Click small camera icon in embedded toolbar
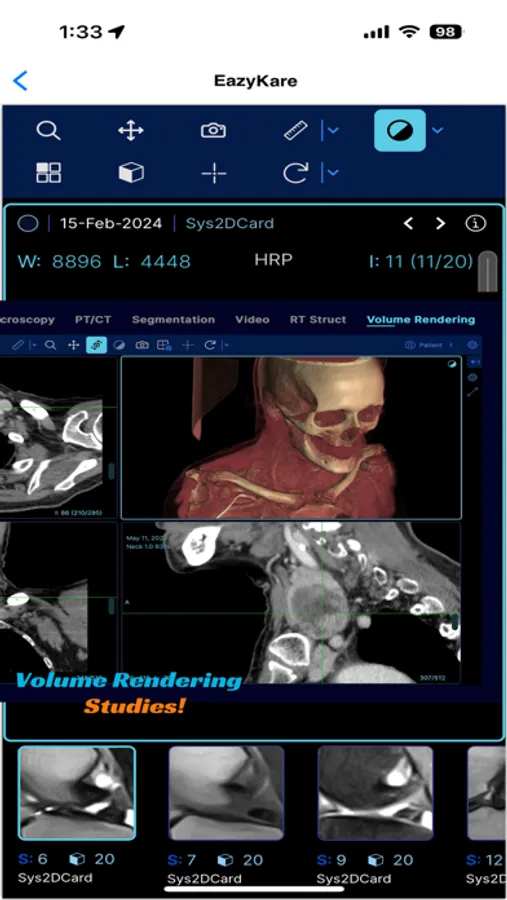Screen dimensions: 507x900 coord(142,345)
